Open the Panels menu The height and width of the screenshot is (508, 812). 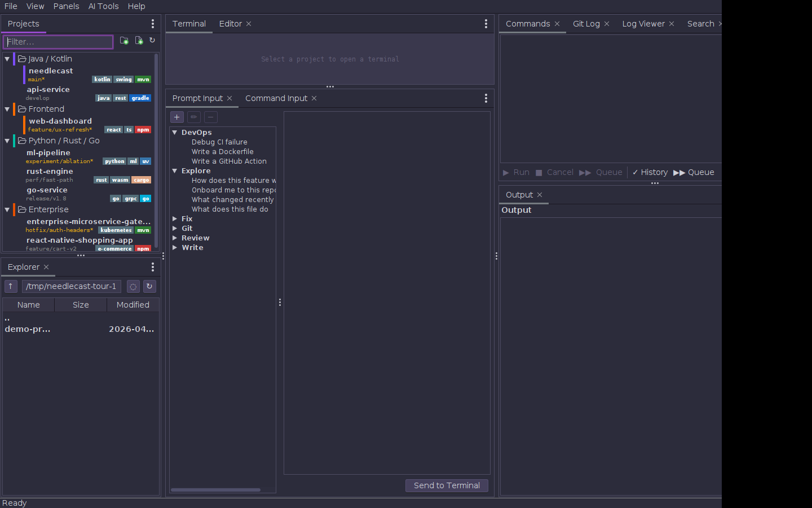click(x=66, y=6)
